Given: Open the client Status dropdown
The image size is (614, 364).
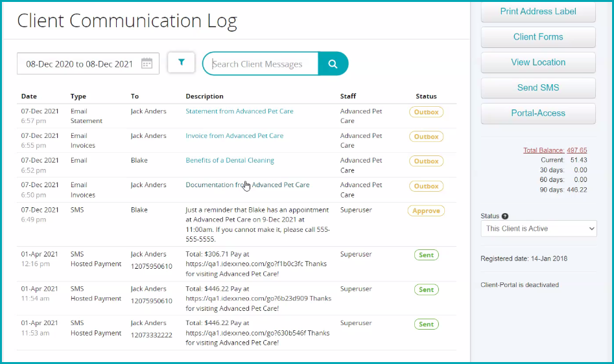Looking at the screenshot, I should 538,229.
